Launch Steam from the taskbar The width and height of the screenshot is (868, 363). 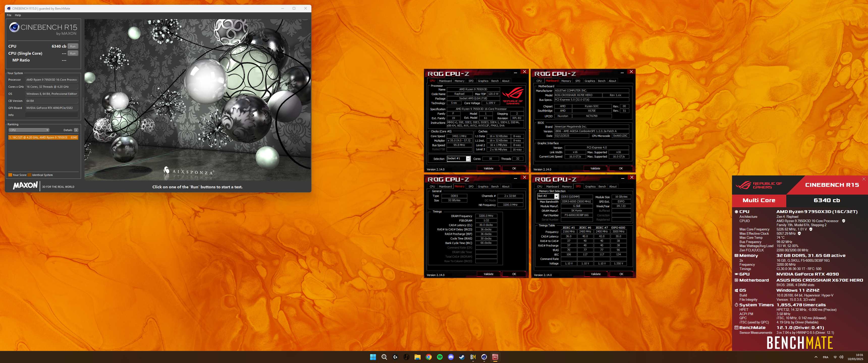coord(462,357)
